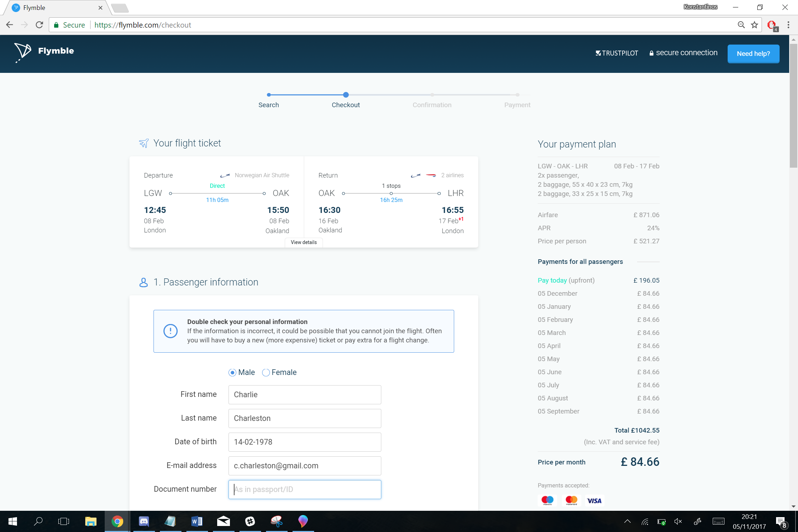The height and width of the screenshot is (532, 798).
Task: Open the Mail app from taskbar
Action: coord(224,521)
